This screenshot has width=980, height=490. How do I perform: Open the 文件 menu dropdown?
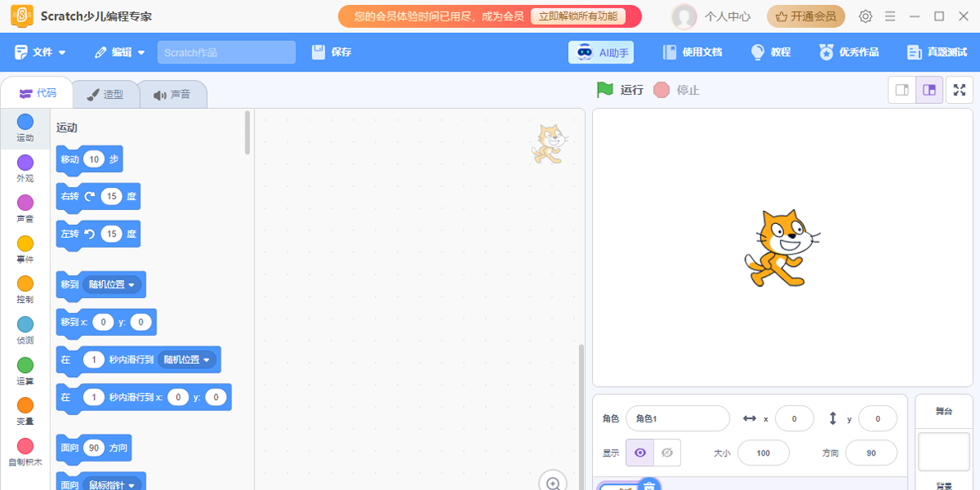(40, 51)
